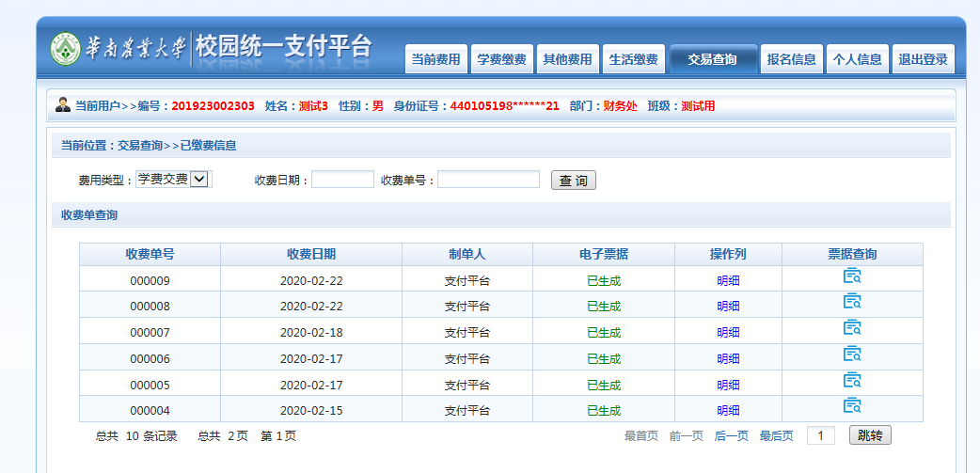980x473 pixels.
Task: Switch to 生活缴费 tab
Action: pos(634,59)
